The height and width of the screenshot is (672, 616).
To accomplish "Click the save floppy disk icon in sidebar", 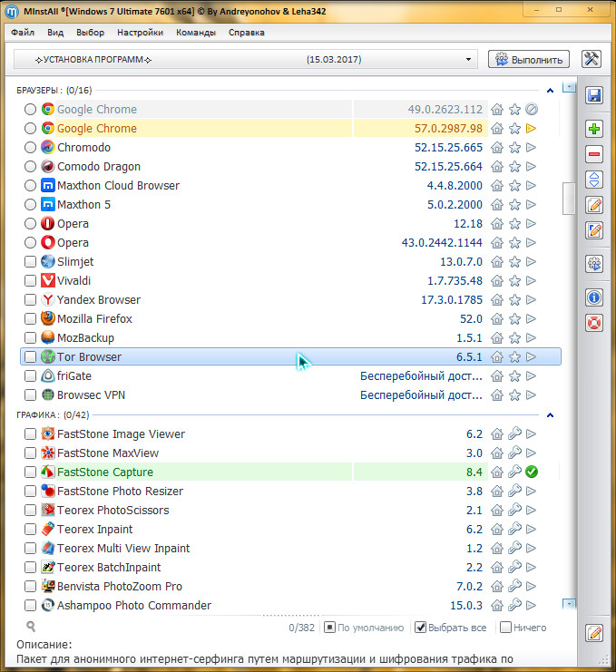I will coord(594,95).
